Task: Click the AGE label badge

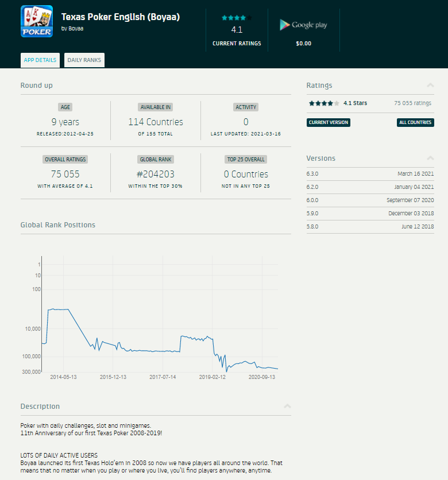Action: pyautogui.click(x=65, y=107)
